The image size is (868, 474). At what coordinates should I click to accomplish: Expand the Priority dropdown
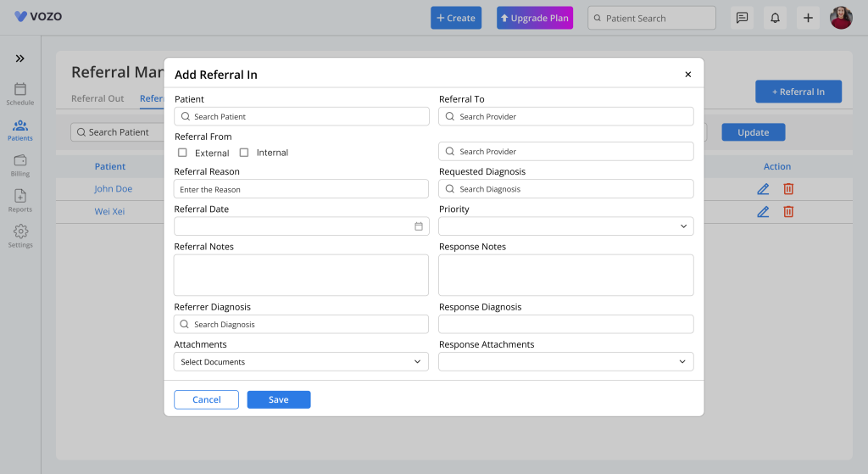(565, 226)
